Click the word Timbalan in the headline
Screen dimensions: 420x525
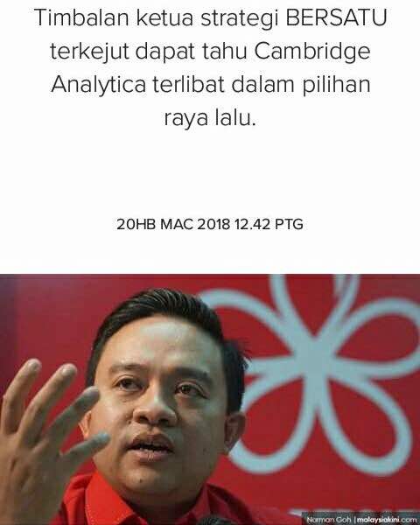click(81, 17)
